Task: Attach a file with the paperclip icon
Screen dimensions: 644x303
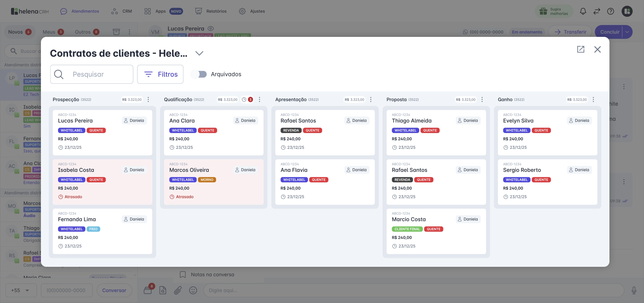Action: click(x=178, y=290)
